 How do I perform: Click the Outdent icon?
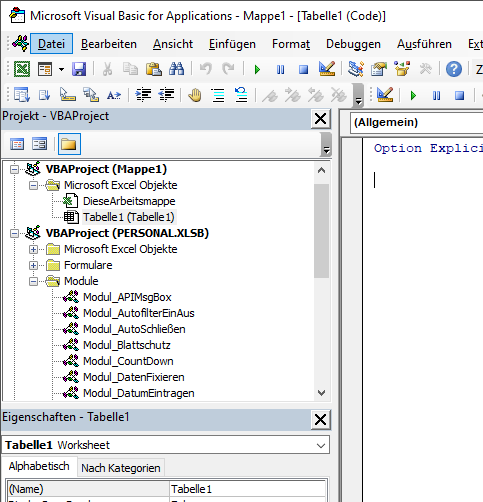166,95
